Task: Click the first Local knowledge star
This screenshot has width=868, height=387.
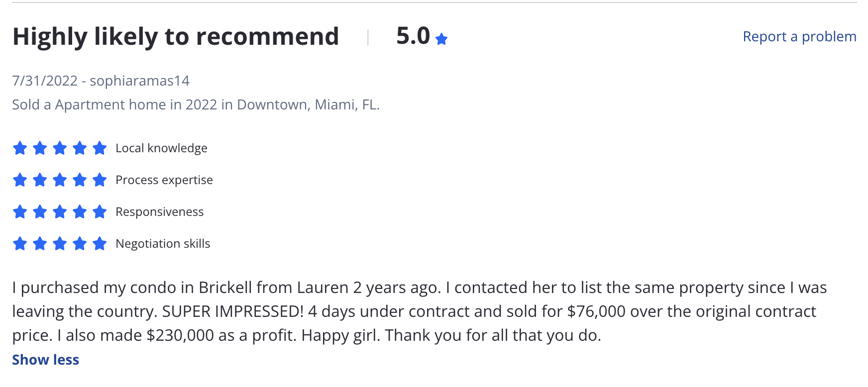Action: 20,148
